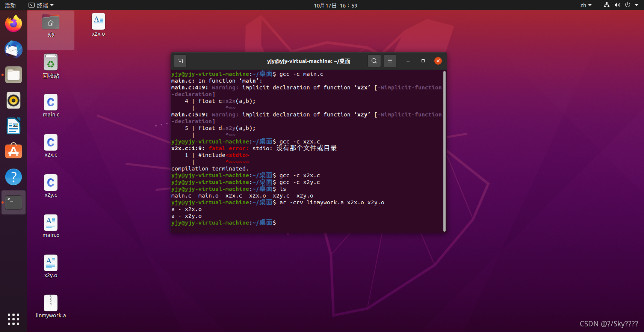Open the Files manager in the dock

click(14, 75)
